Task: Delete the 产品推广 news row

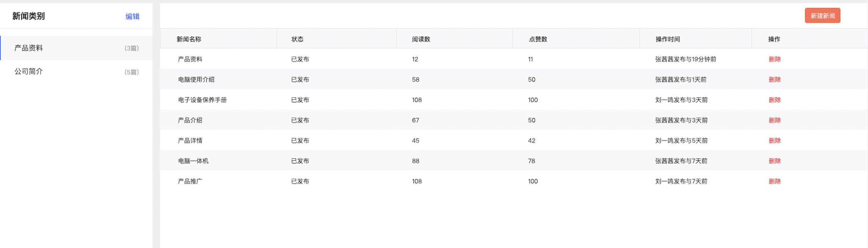Action: point(774,181)
